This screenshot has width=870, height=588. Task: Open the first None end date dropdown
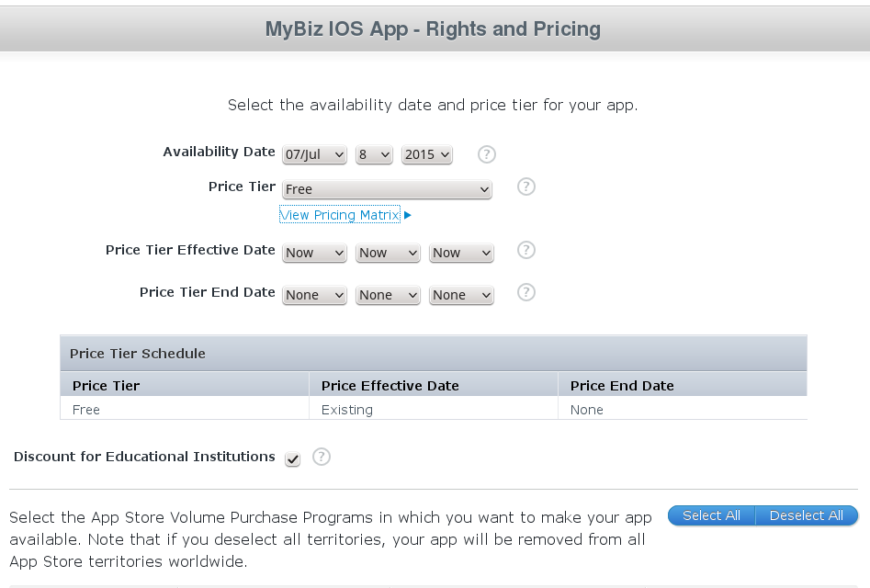click(314, 294)
